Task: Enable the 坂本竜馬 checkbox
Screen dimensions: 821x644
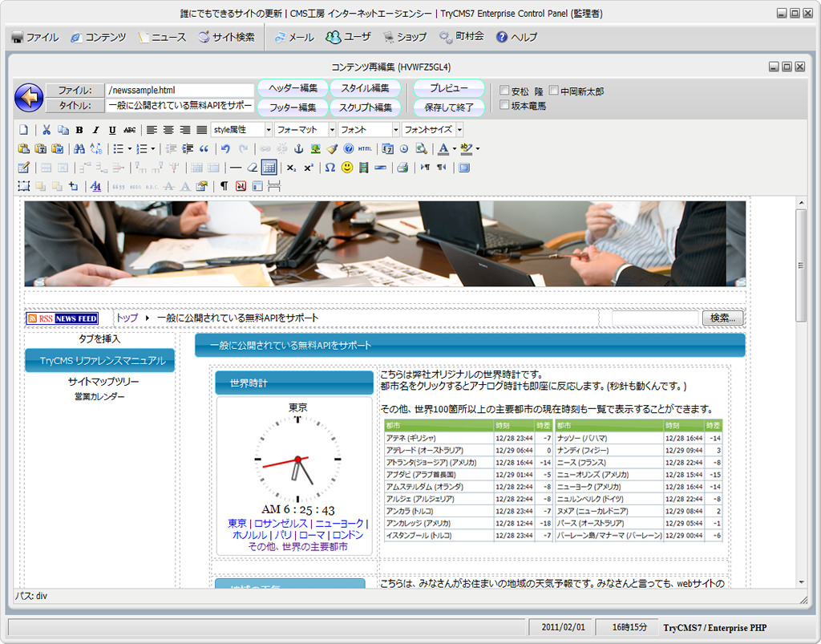Action: [504, 105]
